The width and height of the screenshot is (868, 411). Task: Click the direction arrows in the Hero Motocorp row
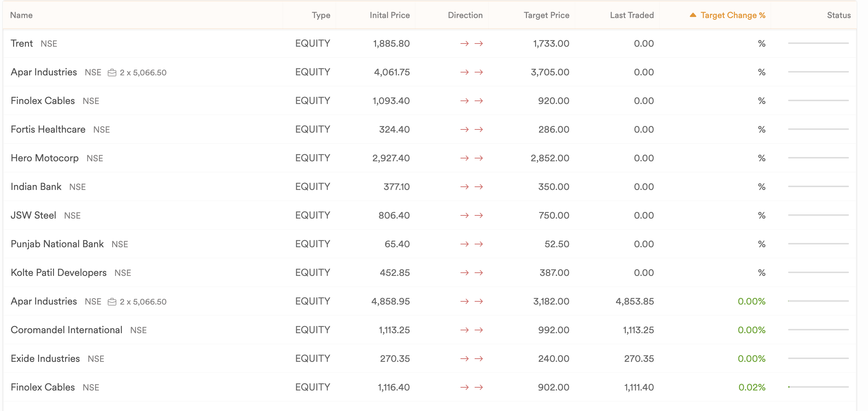471,158
